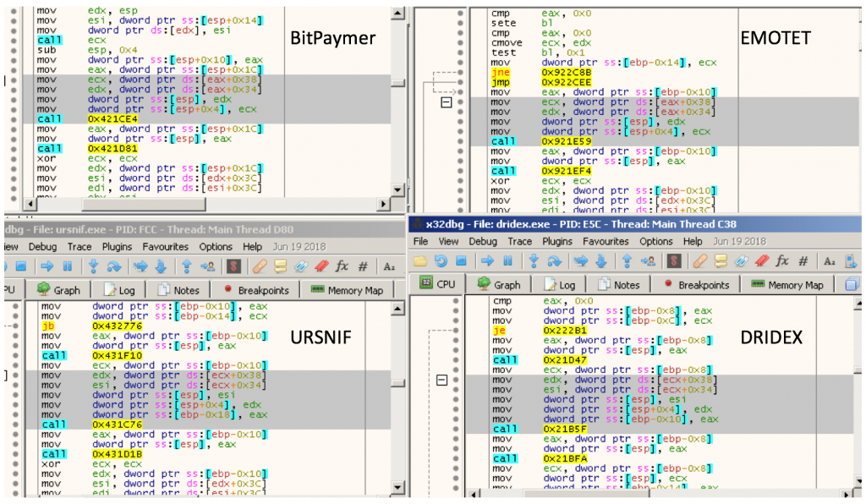Toggle breakpoint on BitPaymer call 0x421CE4 line

coord(13,119)
